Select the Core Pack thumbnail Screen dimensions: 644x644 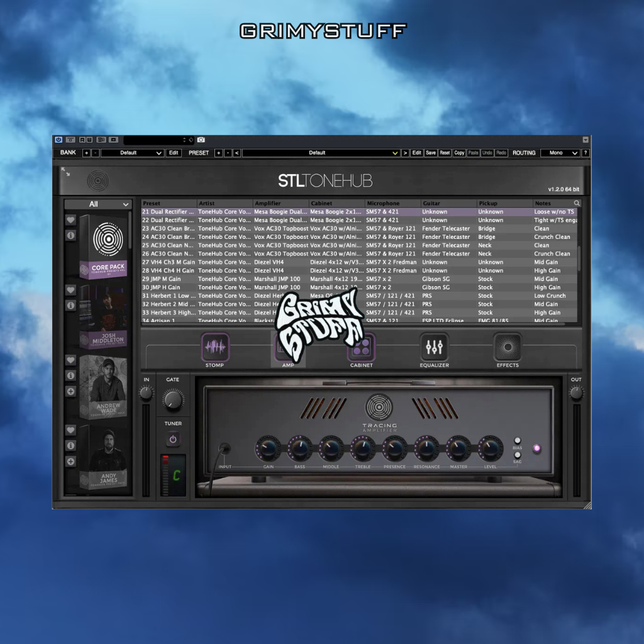coord(104,247)
